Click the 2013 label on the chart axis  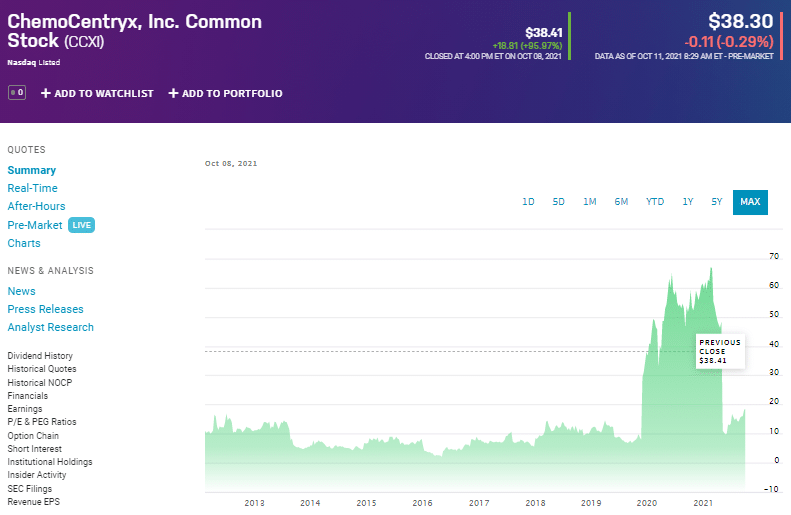point(254,503)
